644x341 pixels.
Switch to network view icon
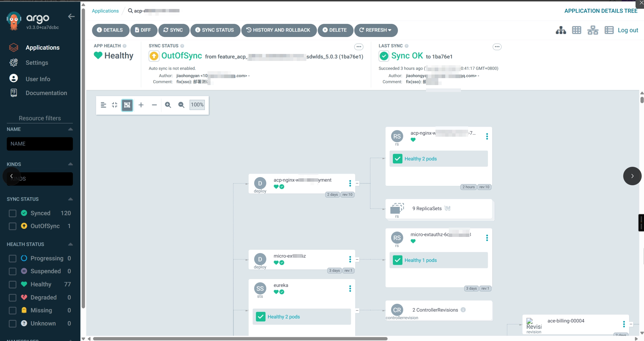tap(593, 30)
